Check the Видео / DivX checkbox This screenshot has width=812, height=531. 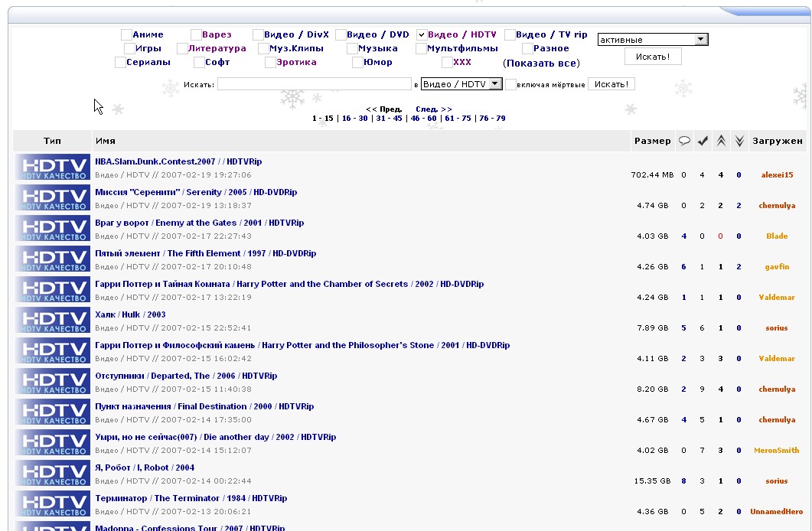pos(258,34)
